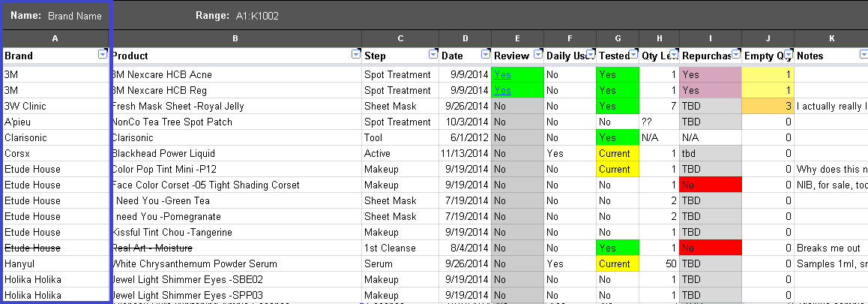The width and height of the screenshot is (868, 304).
Task: Expand the Step column filter arrow
Action: tap(433, 55)
